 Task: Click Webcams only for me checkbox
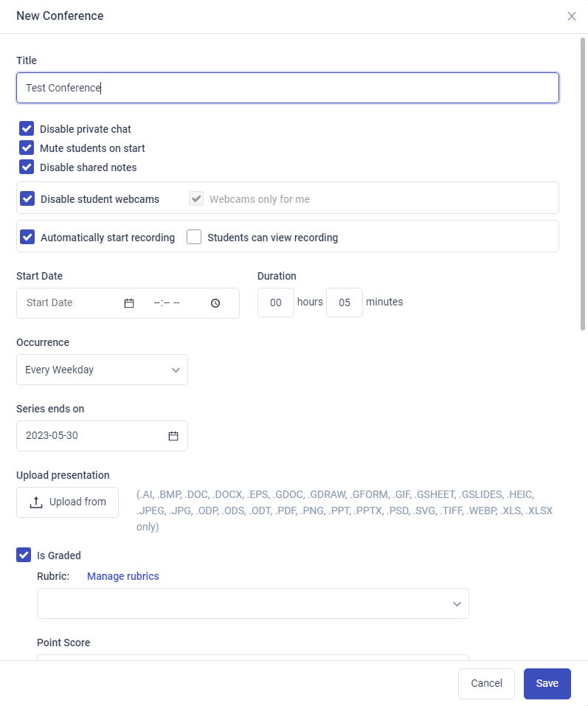196,198
